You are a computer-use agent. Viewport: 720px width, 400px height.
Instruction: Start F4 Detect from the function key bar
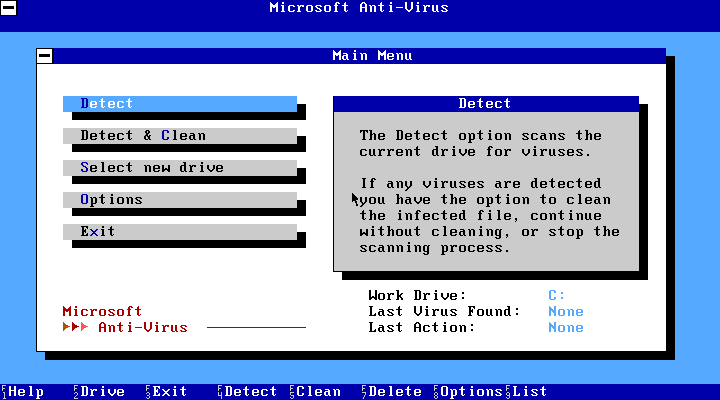(x=248, y=392)
